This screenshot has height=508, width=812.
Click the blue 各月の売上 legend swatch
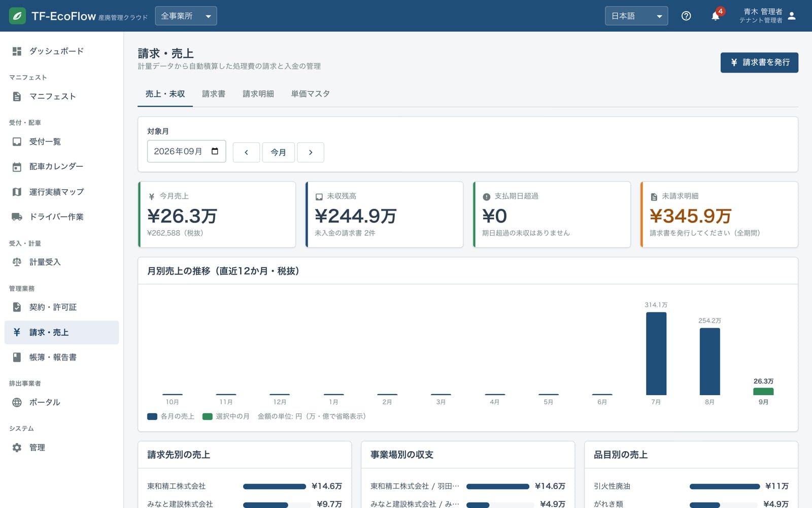152,417
